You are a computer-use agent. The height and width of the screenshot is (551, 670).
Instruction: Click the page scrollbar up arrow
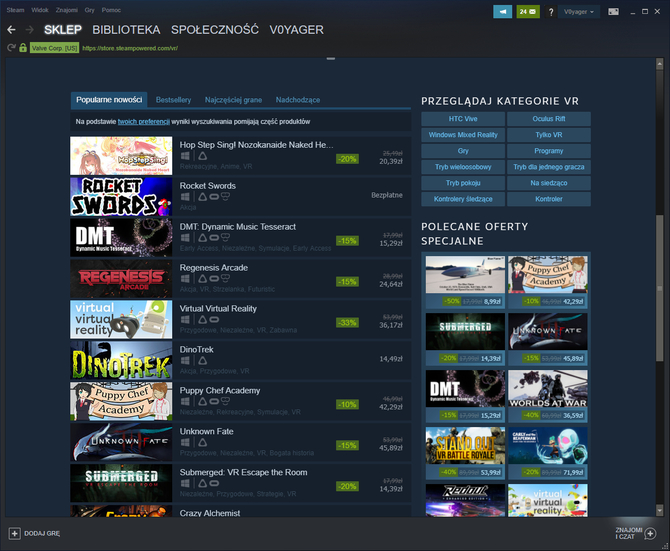(659, 64)
